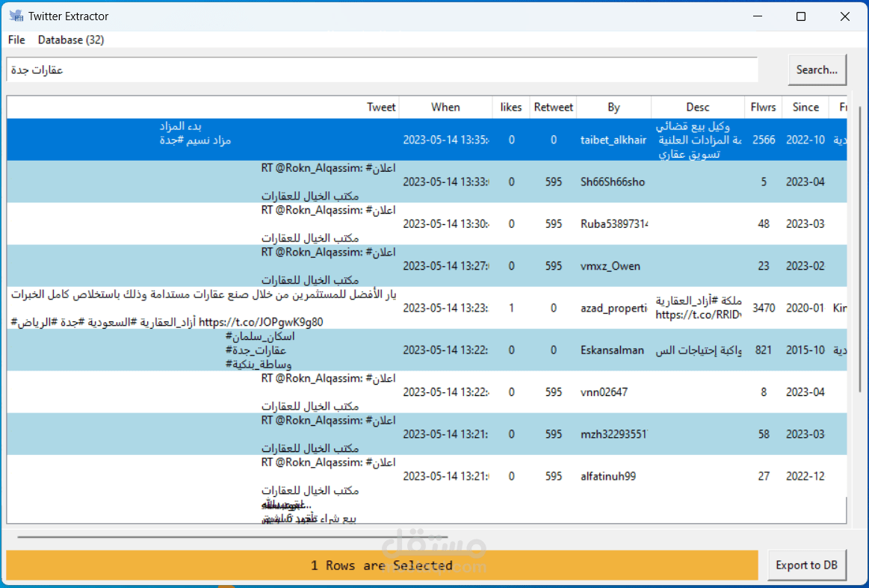Click the Flwrs column header
This screenshot has height=588, width=869.
point(763,108)
